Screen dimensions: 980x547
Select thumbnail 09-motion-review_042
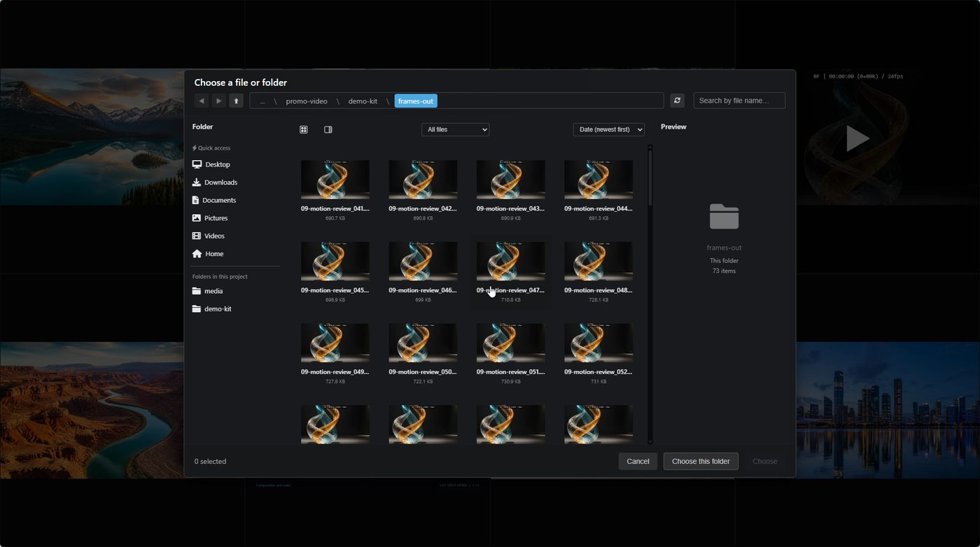click(x=423, y=180)
